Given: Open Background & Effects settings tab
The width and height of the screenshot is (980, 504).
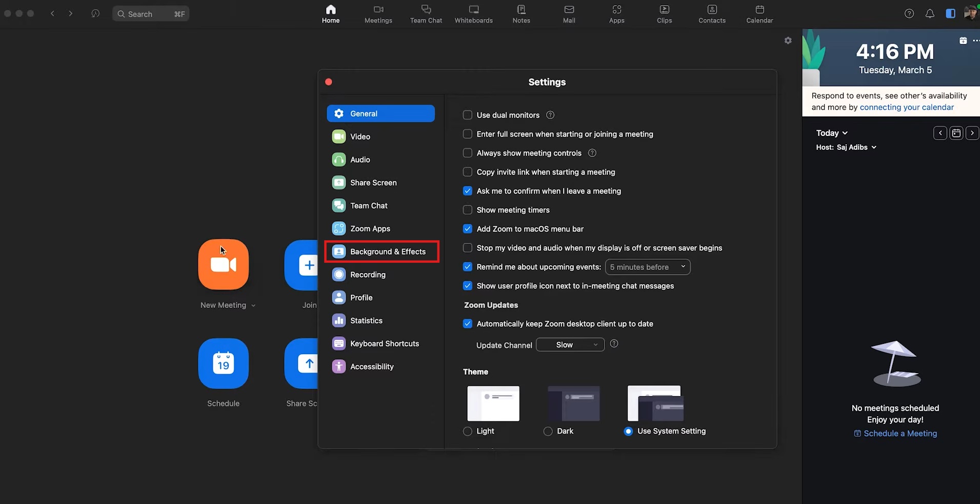Looking at the screenshot, I should pos(381,251).
